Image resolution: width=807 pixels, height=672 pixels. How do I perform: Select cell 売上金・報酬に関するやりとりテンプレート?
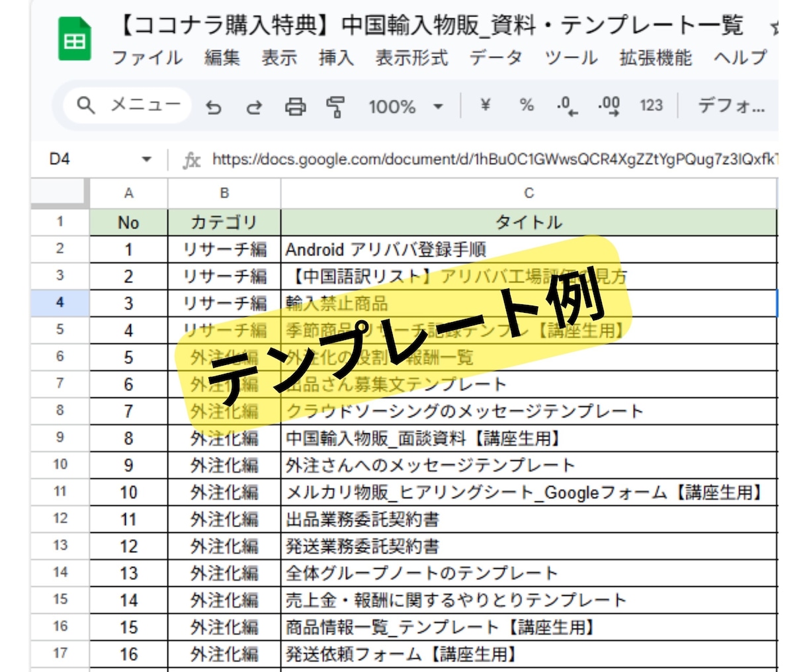529,600
